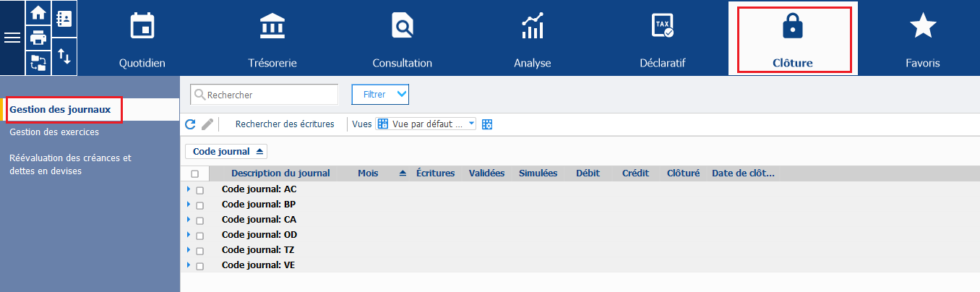Open the address book icon
This screenshot has height=292, width=980.
[x=64, y=20]
